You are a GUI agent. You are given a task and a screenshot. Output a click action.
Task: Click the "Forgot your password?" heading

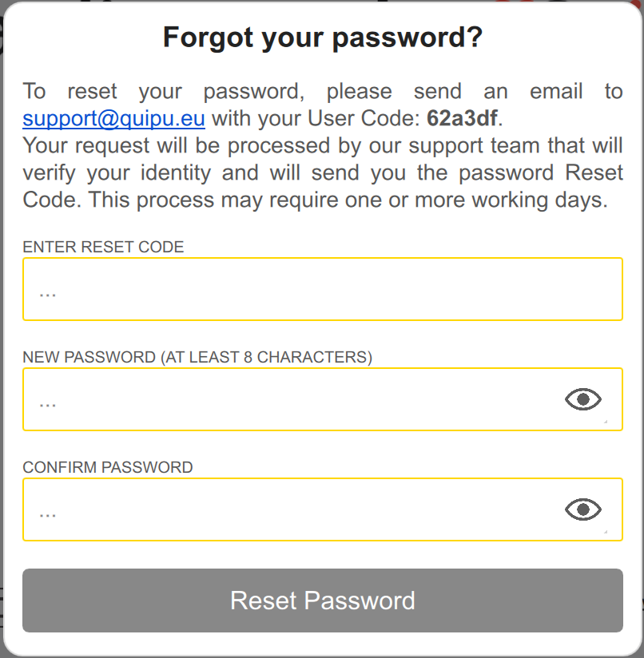(x=322, y=38)
